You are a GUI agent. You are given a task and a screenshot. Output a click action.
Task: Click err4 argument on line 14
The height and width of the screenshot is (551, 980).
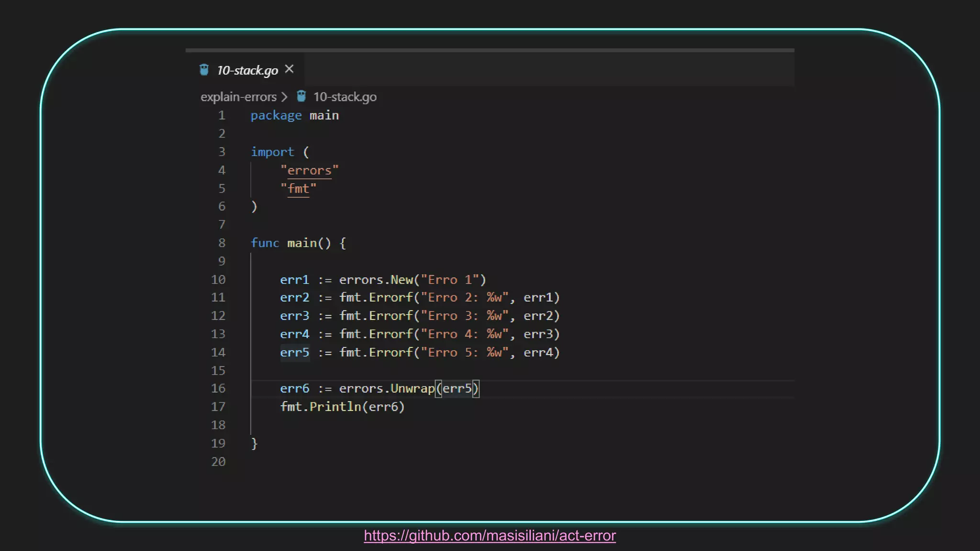point(538,353)
